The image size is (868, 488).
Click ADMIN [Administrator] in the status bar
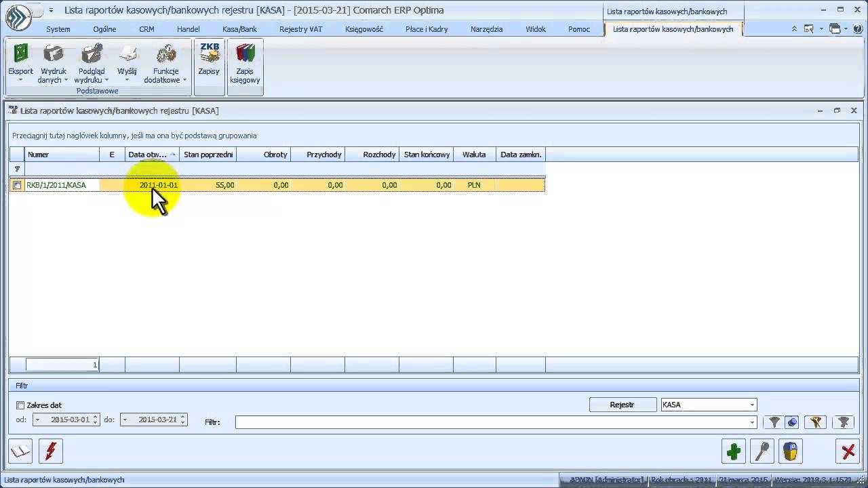coord(606,480)
